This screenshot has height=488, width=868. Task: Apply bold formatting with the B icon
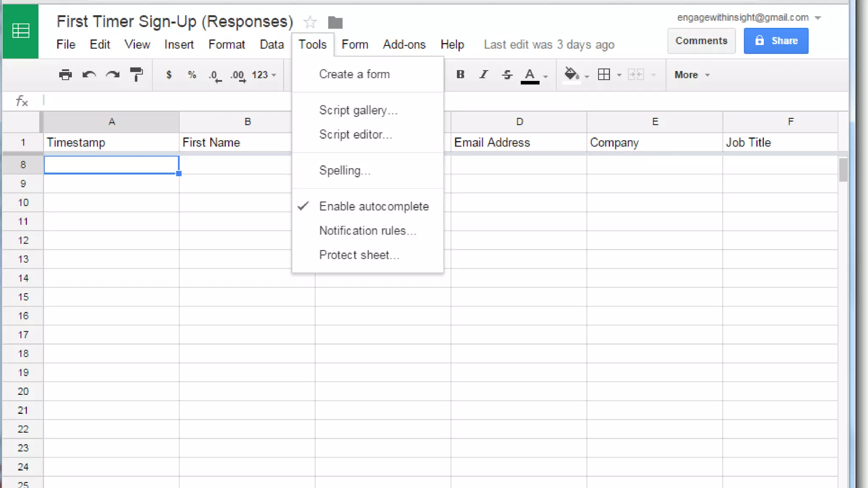[460, 75]
